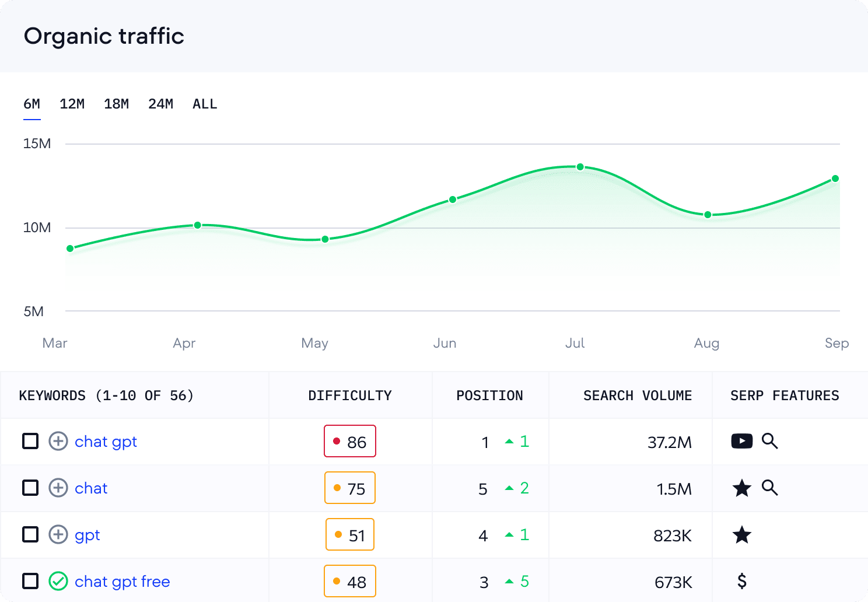Screen dimensions: 868x602
Task: Open the chat gpt free keyword link
Action: pyautogui.click(x=122, y=582)
